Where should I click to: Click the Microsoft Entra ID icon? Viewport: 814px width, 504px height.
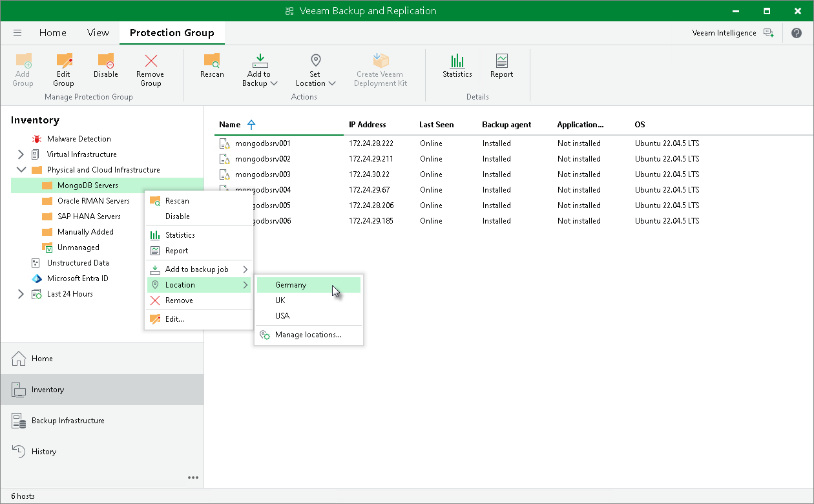36,278
